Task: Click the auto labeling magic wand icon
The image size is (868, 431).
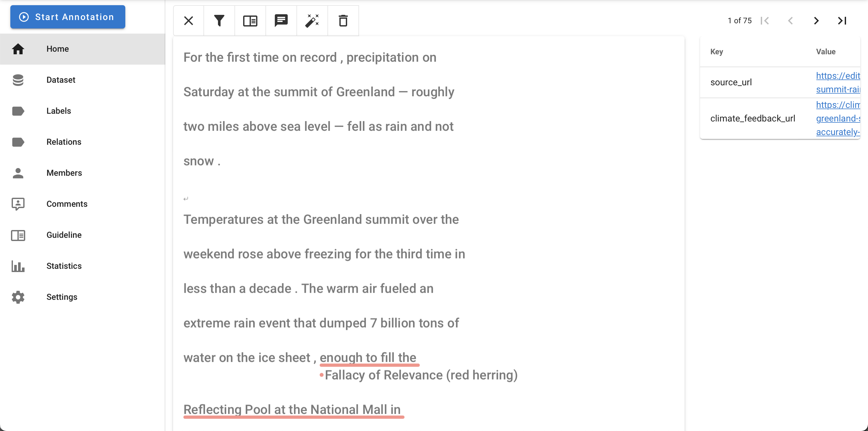Action: click(x=312, y=21)
